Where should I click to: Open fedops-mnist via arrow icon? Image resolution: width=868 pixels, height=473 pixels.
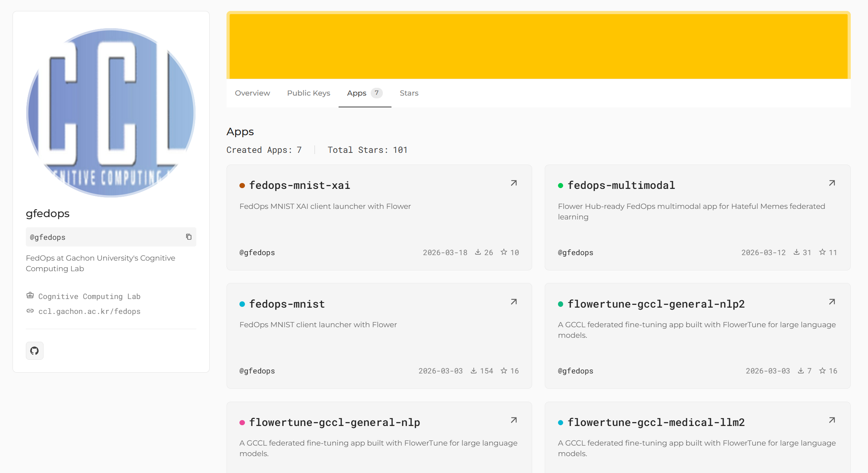514,302
